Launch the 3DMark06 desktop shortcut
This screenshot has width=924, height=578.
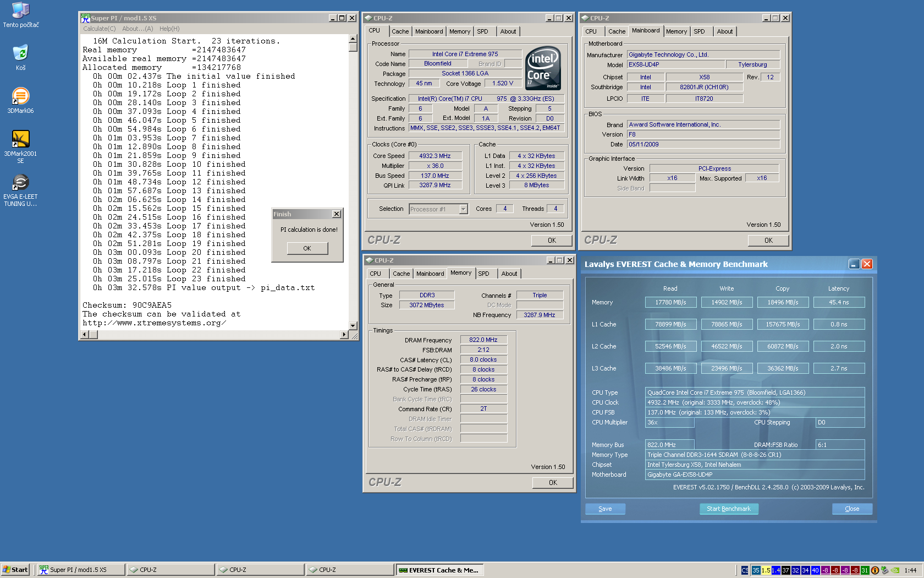[20, 101]
